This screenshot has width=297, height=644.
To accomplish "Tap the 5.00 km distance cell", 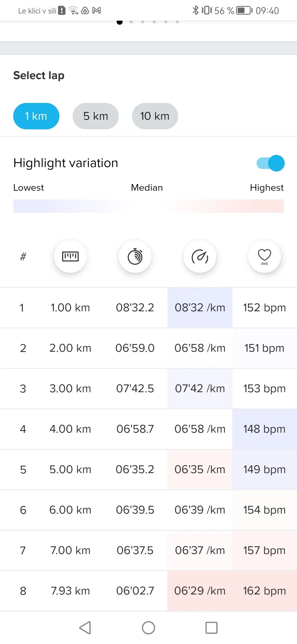I will (x=70, y=470).
